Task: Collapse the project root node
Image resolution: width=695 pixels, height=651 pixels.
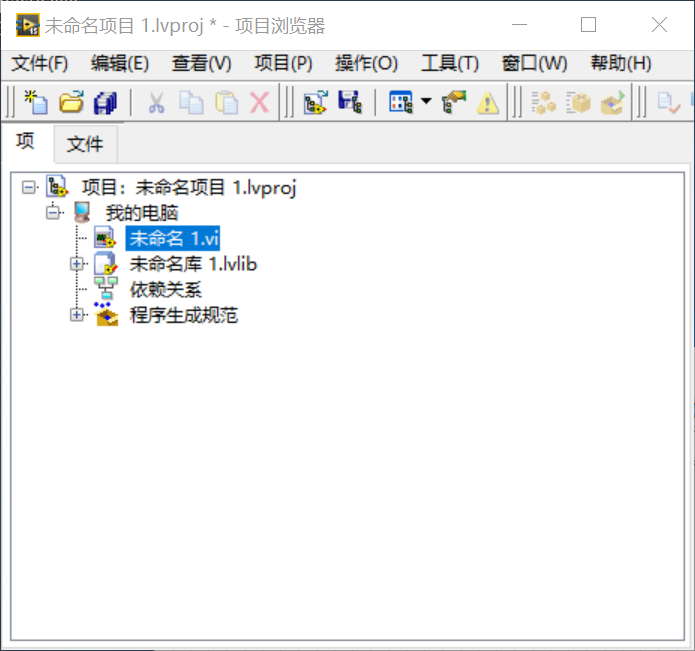Action: pos(29,187)
